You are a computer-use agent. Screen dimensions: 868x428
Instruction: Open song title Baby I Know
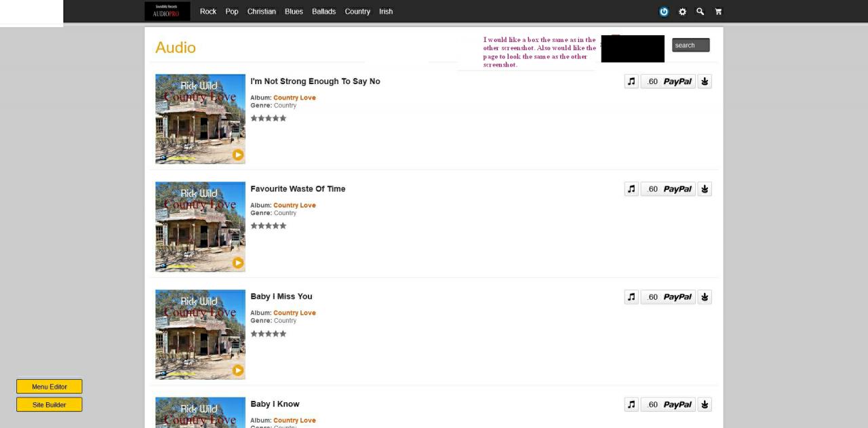[275, 404]
